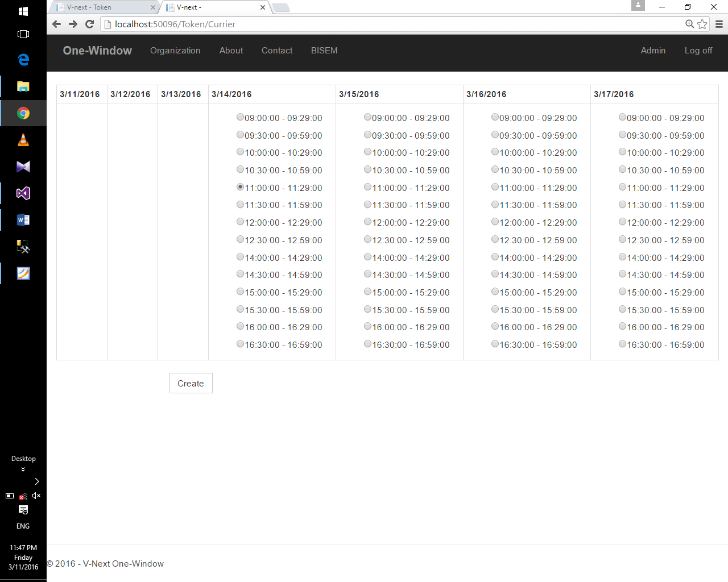Select 3/14/2016 09:00:00 - 09:29:00 slot

coord(240,117)
